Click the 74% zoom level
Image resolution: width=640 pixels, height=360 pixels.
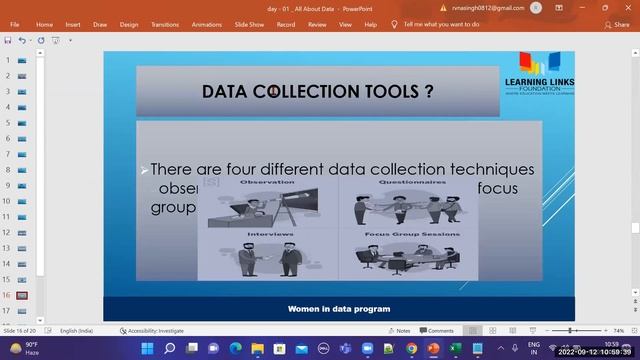pyautogui.click(x=619, y=331)
